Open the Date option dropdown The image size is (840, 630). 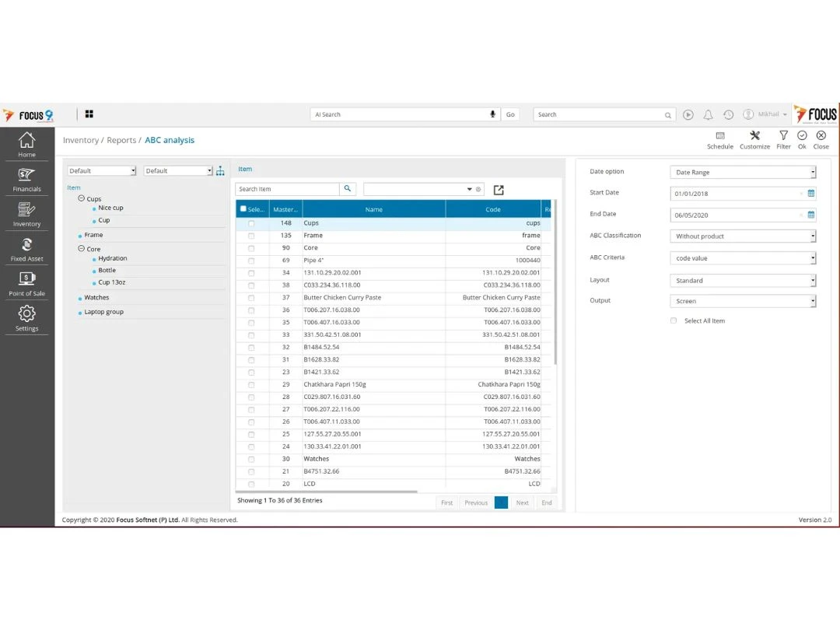point(742,171)
